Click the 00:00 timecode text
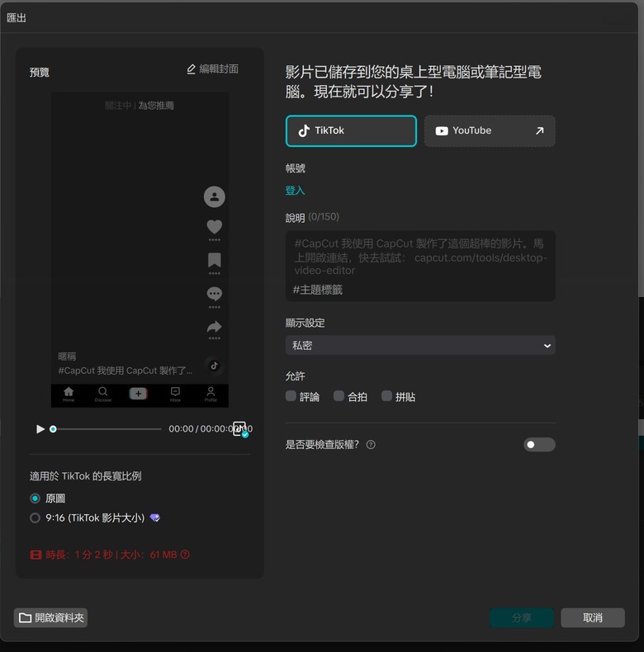 181,428
